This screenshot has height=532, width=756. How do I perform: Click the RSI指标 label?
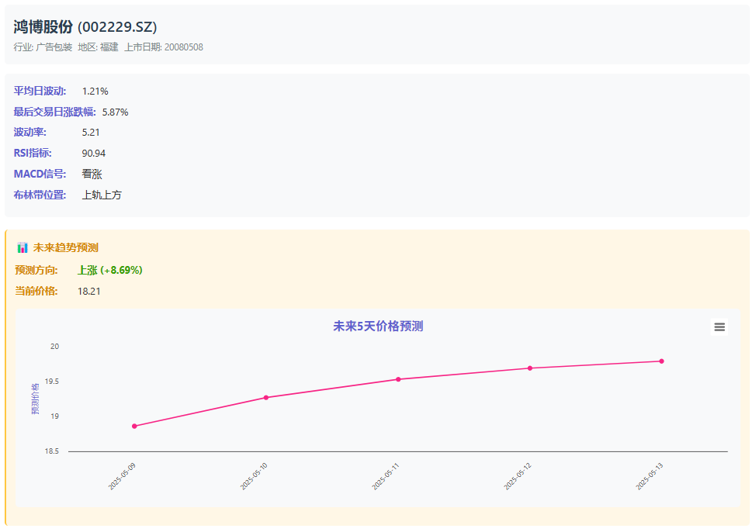(x=33, y=154)
